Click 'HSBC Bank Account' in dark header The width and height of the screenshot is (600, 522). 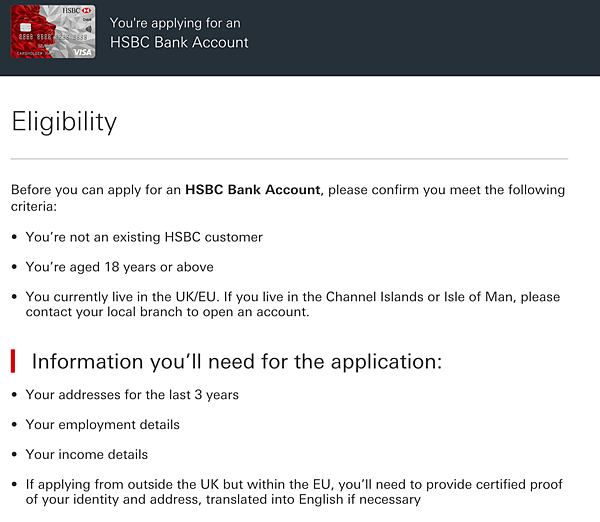[x=179, y=42]
